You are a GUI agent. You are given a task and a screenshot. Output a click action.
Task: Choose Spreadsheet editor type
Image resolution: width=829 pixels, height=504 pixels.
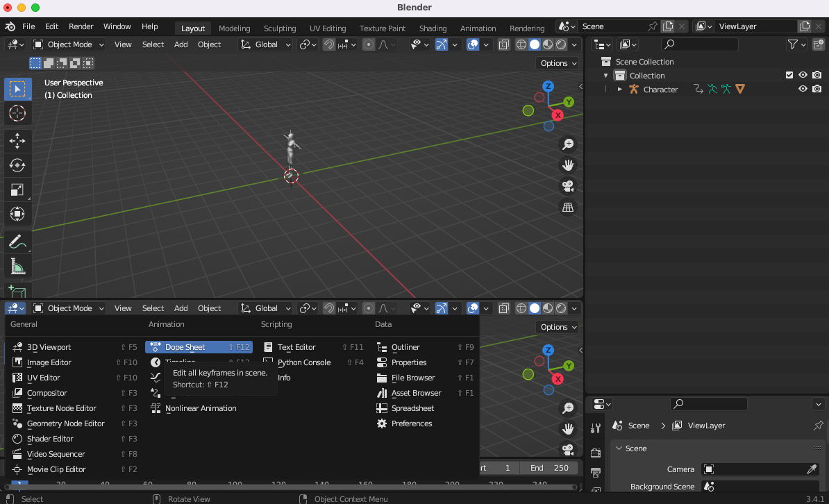(425, 408)
